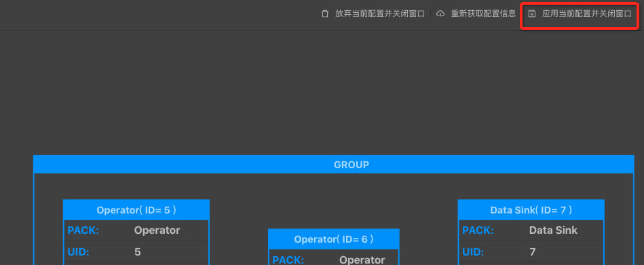This screenshot has width=644, height=265.
Task: Select the Data Sink( ID= 7 ) node header
Action: 531,210
